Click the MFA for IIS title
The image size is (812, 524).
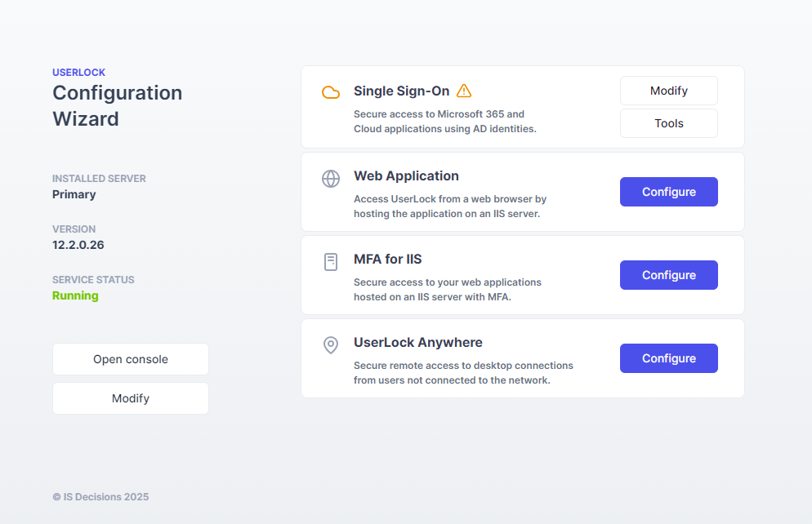(387, 259)
